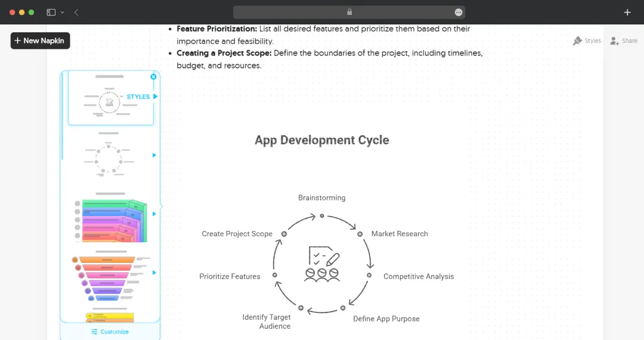Select the funnel diagram thumbnail
This screenshot has width=644, height=340.
pyautogui.click(x=110, y=276)
